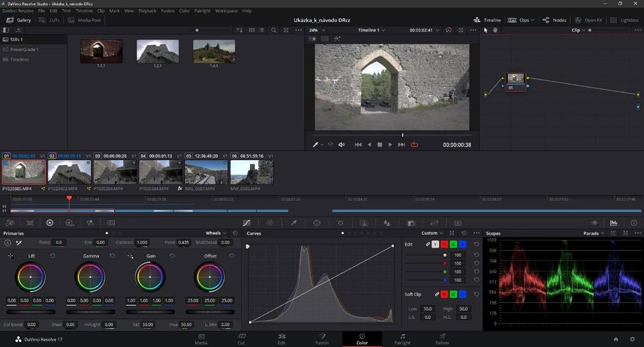Open the Timeline 1 selector dropdown

point(371,30)
